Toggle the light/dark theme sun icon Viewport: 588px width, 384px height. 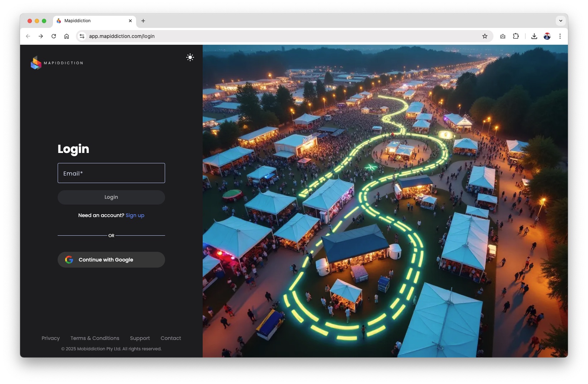190,57
